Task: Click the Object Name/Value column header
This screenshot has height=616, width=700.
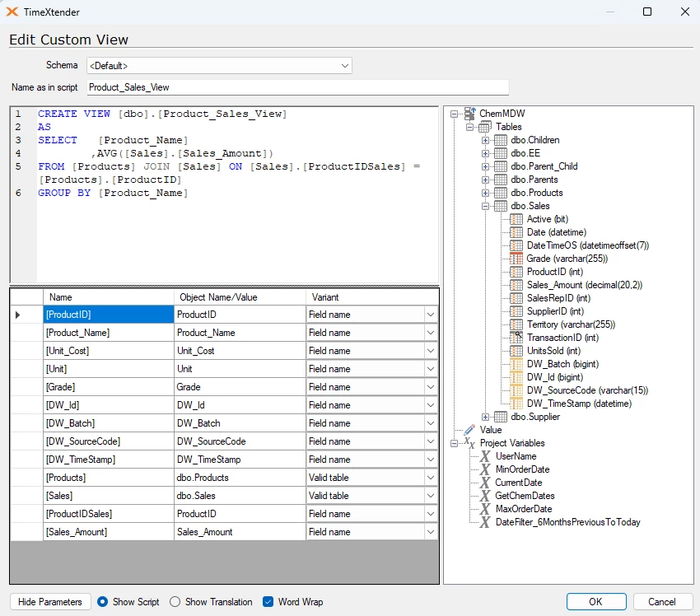Action: (240, 297)
